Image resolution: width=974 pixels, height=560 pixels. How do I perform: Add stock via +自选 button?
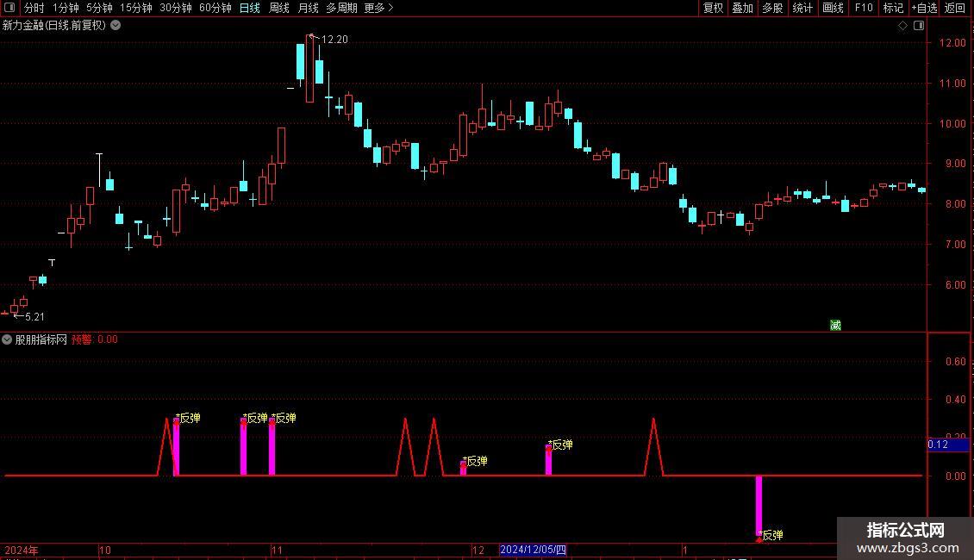(x=924, y=8)
